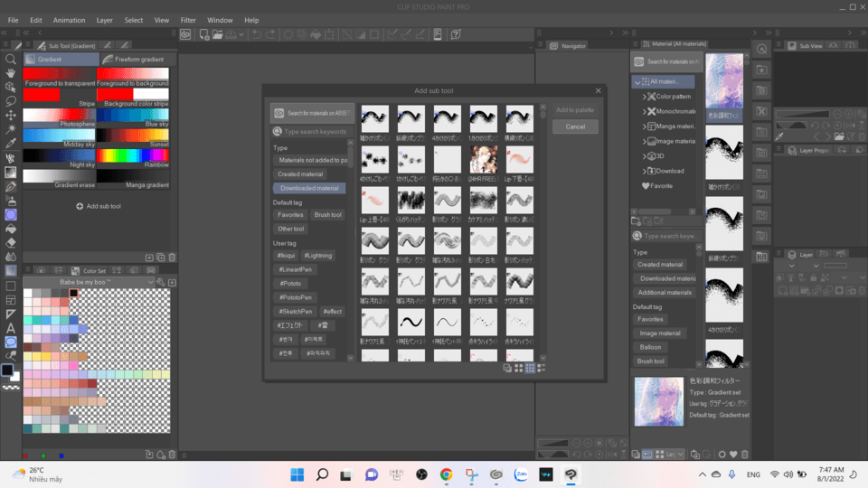868x488 pixels.
Task: Toggle the Brush tool tag filter in dialog
Action: coord(327,215)
